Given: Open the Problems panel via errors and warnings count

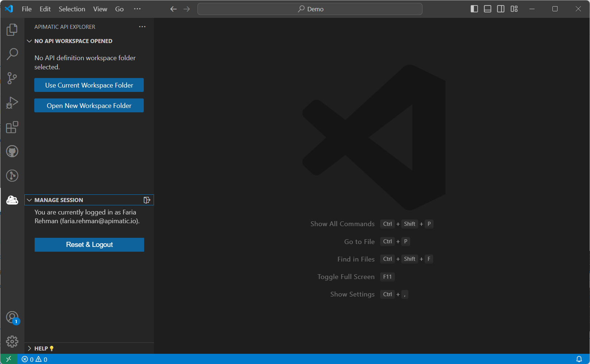Looking at the screenshot, I should tap(34, 359).
